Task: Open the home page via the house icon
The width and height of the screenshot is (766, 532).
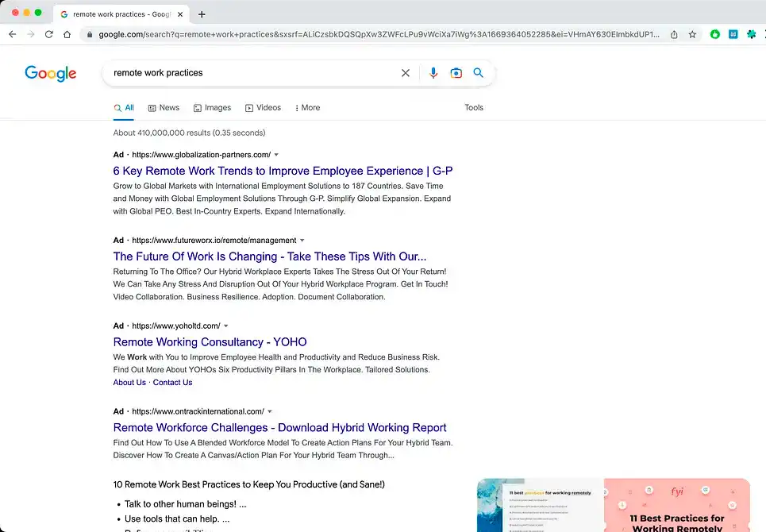Action: [67, 34]
